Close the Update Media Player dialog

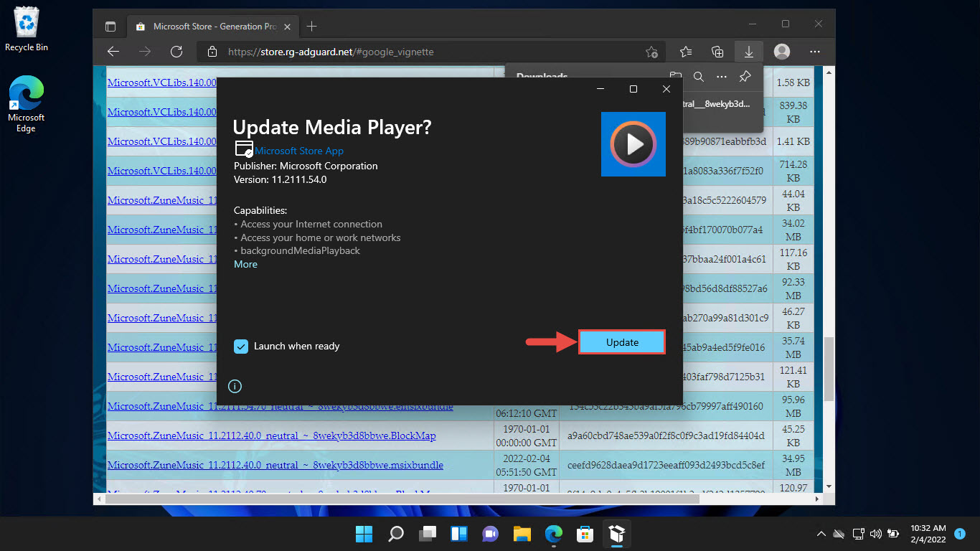pos(666,89)
